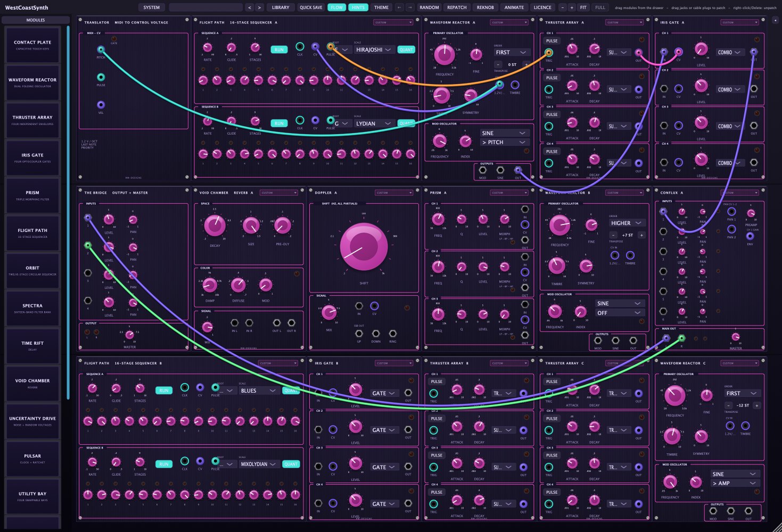
Task: Click Waveform Reactor B transpose plus stepper
Action: [x=641, y=235]
